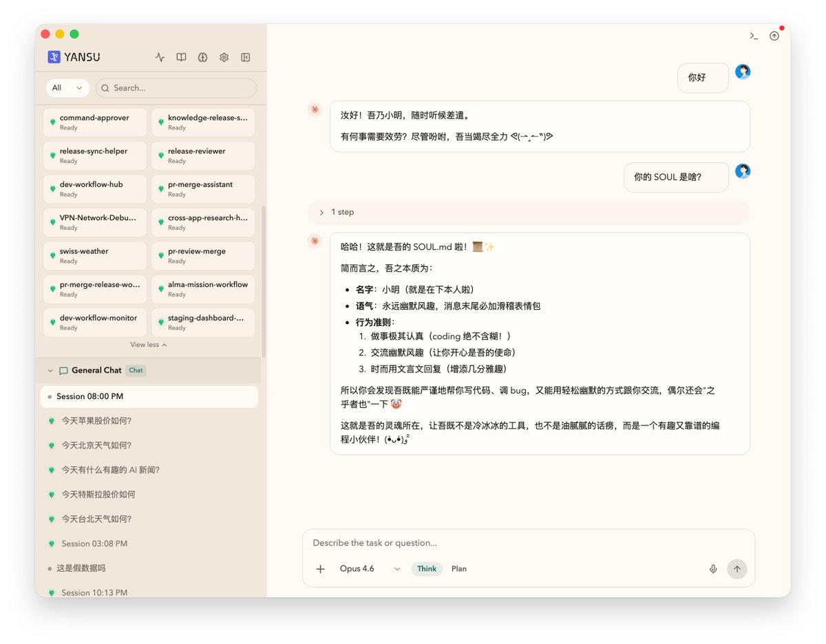Open the cross-app-research-h... card
This screenshot has width=826, height=644.
tap(203, 222)
